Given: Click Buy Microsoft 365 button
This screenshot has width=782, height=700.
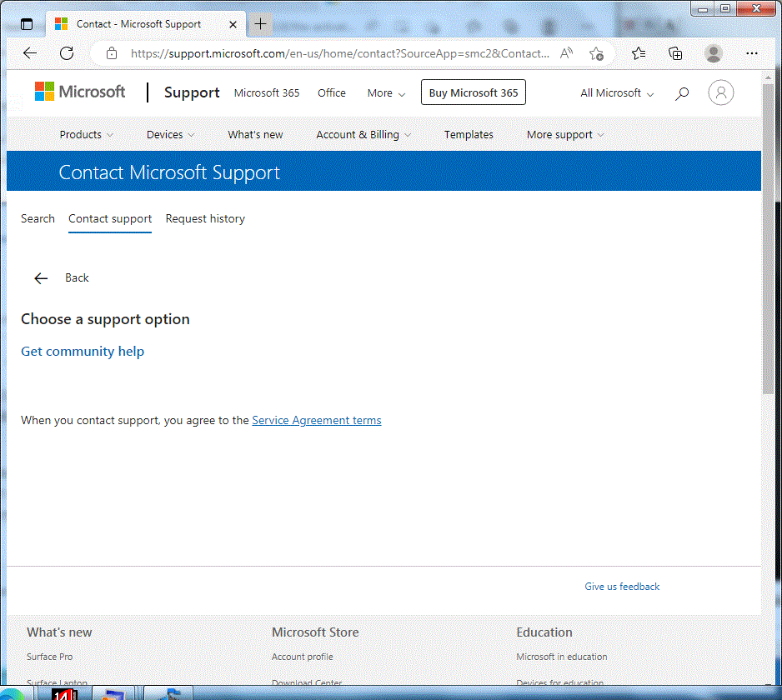Looking at the screenshot, I should click(x=474, y=92).
